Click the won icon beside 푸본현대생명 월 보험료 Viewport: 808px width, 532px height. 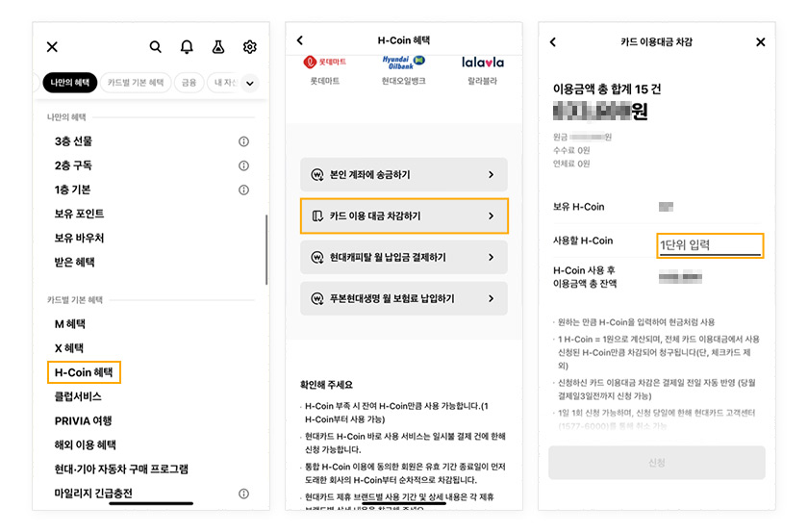coord(317,298)
